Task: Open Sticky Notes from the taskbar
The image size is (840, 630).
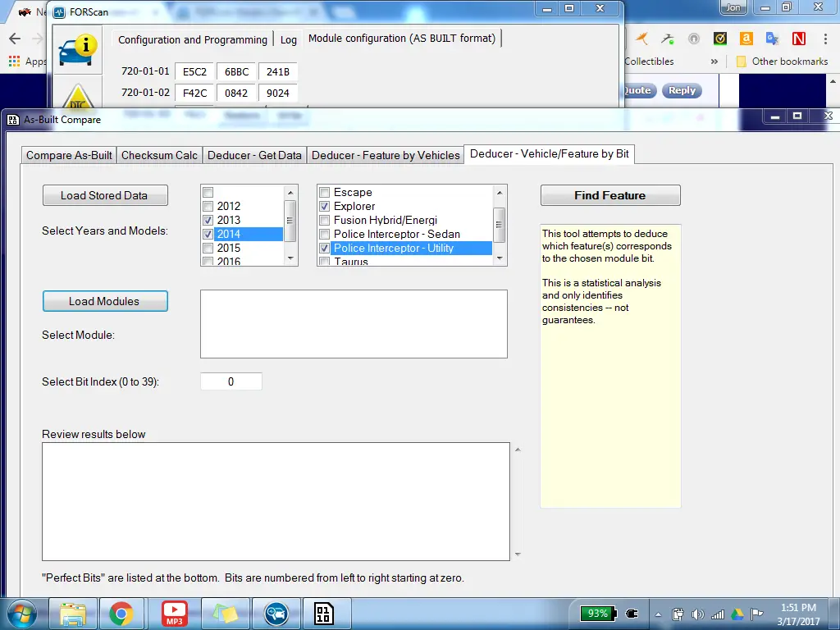Action: coord(226,614)
